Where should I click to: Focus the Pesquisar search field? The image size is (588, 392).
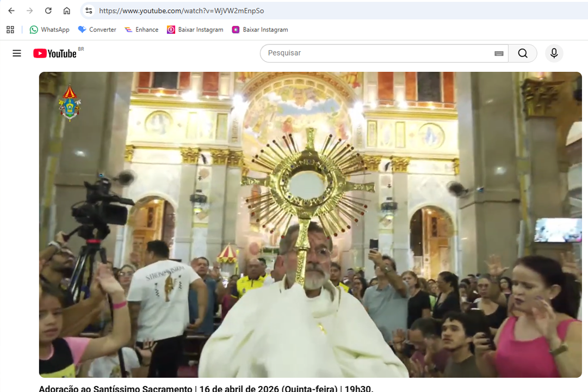(x=375, y=53)
